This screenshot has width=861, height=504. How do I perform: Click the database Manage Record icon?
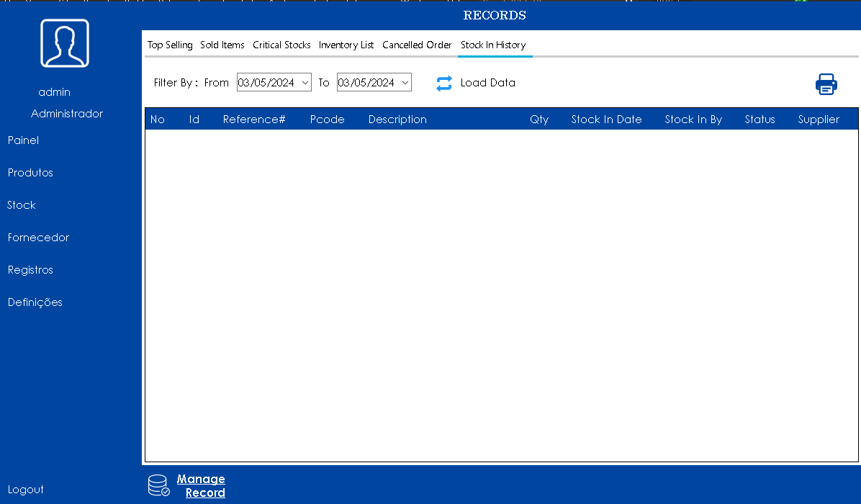(x=158, y=486)
